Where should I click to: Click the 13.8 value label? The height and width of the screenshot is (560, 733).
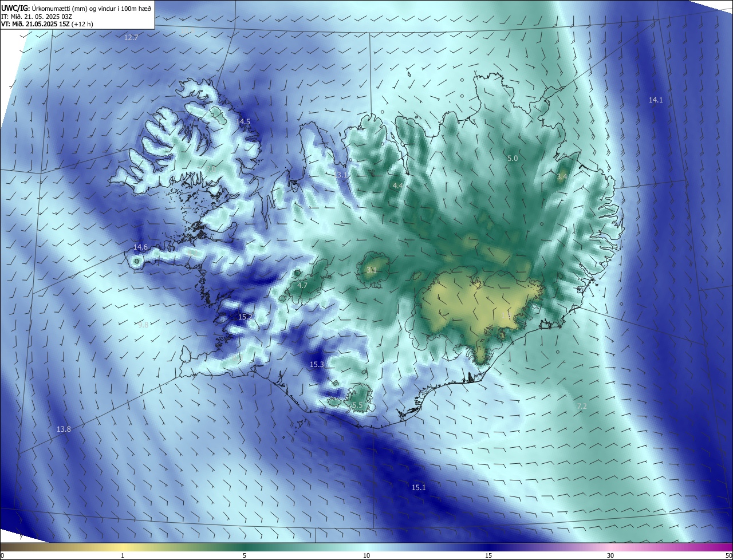click(x=64, y=429)
